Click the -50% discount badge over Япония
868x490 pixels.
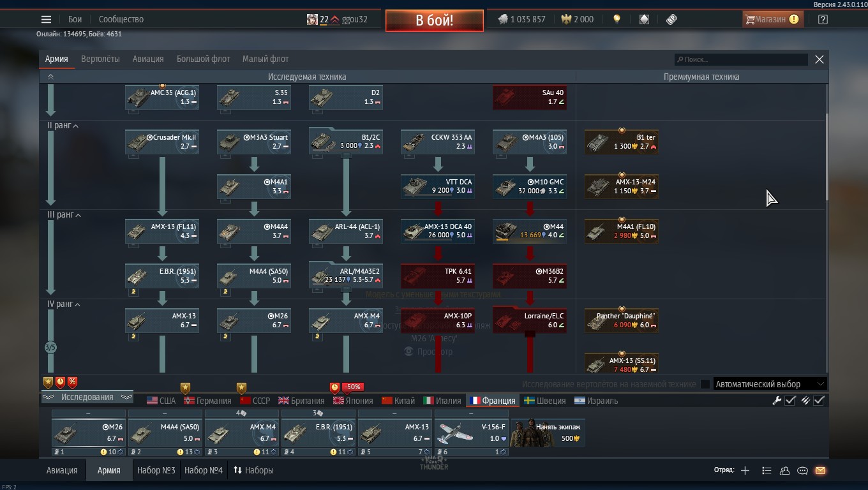point(353,387)
